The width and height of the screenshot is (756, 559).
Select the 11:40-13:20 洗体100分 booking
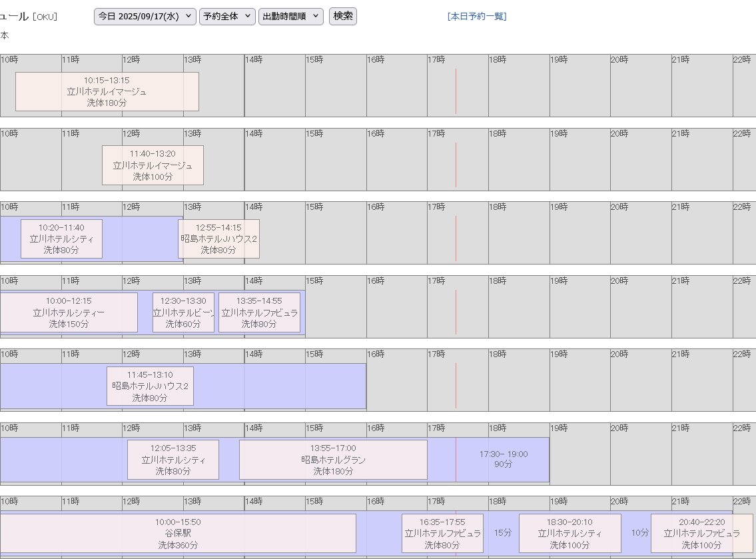click(153, 165)
